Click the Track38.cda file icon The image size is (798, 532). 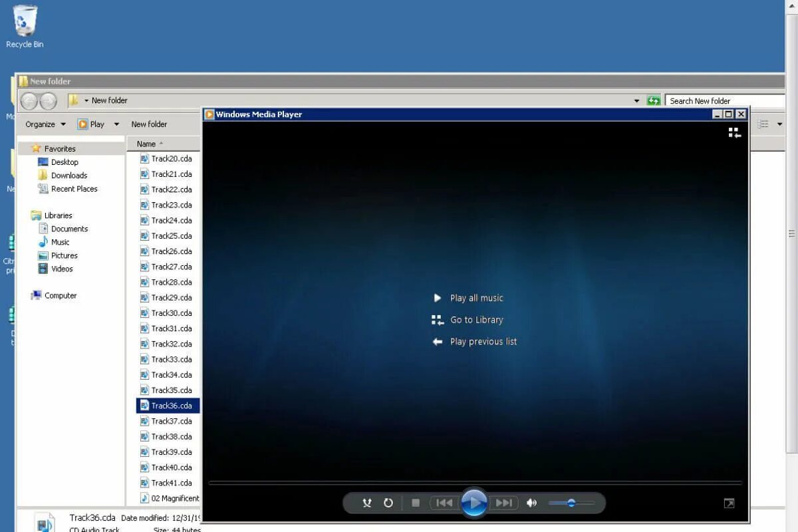[x=144, y=436]
